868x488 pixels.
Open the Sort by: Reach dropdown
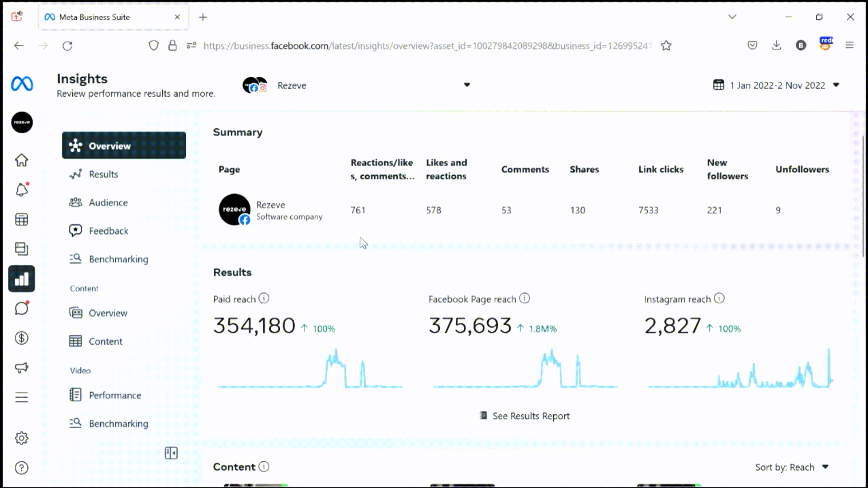tap(792, 467)
